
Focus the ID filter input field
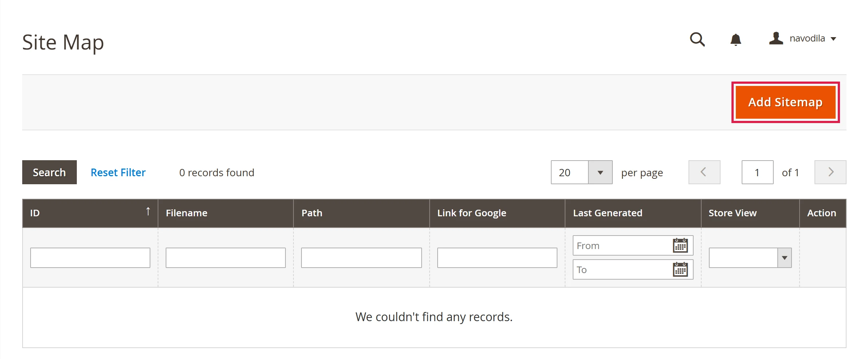pos(90,258)
